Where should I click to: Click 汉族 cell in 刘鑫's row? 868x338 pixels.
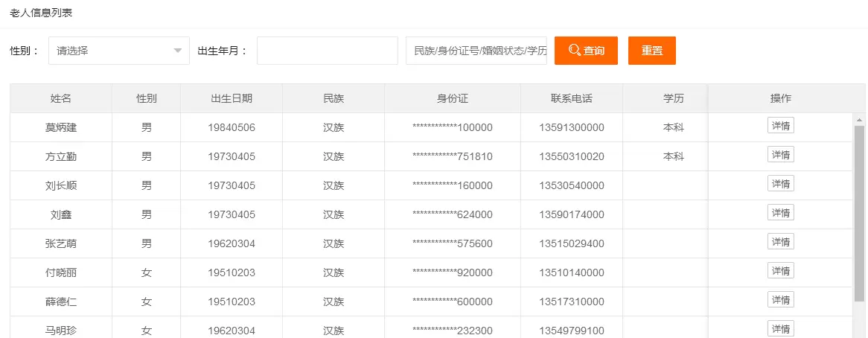[334, 214]
